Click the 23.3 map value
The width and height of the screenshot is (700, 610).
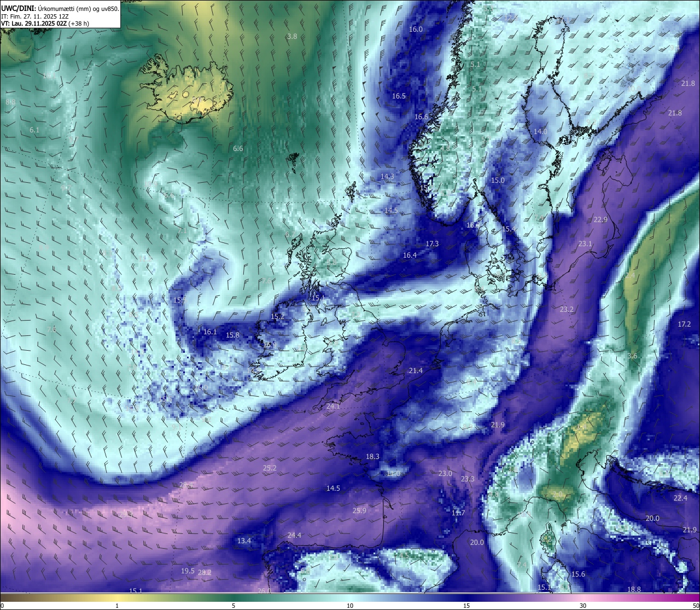[x=468, y=479]
